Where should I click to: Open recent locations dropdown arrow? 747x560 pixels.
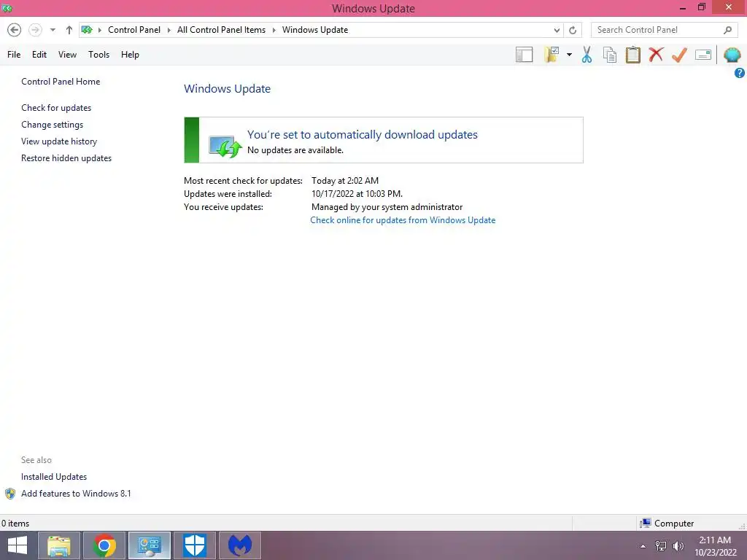[53, 30]
